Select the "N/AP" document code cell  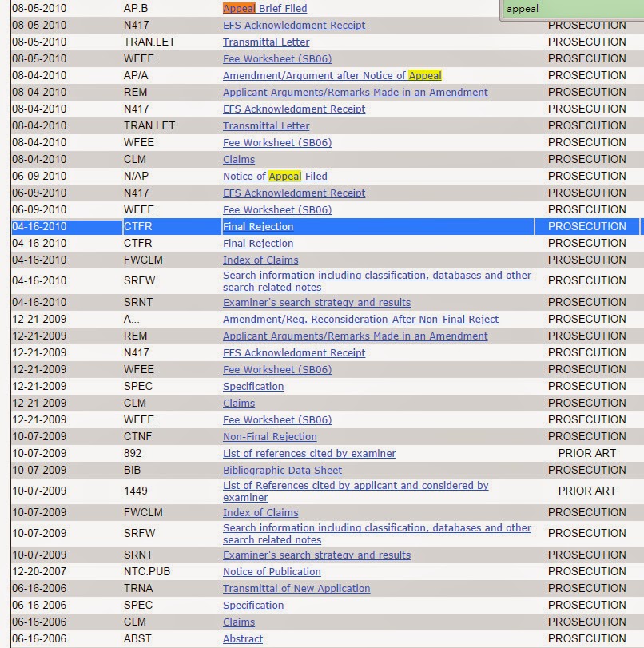136,176
